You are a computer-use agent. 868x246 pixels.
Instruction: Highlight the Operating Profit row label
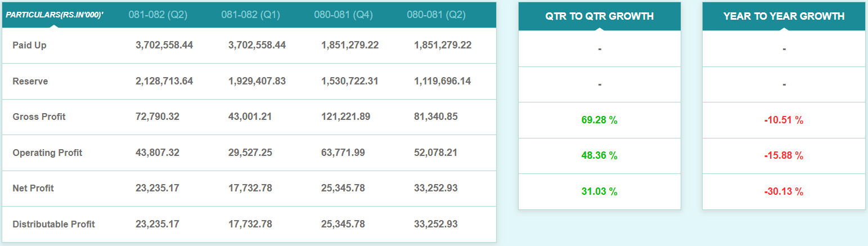pyautogui.click(x=47, y=153)
